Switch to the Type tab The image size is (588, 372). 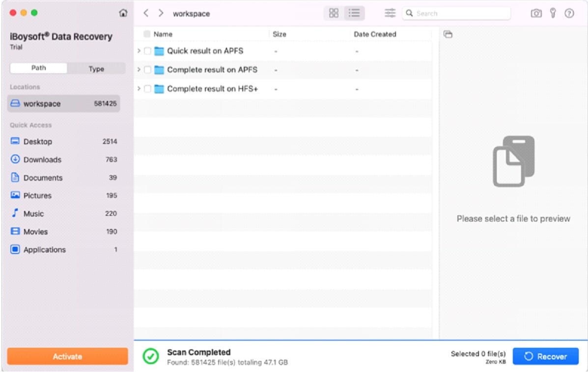pos(96,69)
